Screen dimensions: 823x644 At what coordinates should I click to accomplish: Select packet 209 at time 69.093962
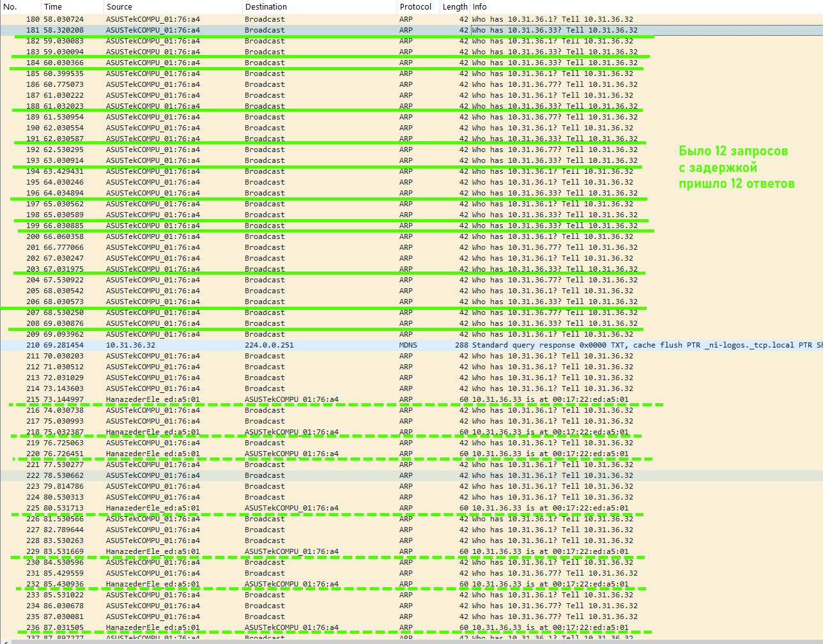tap(256, 334)
